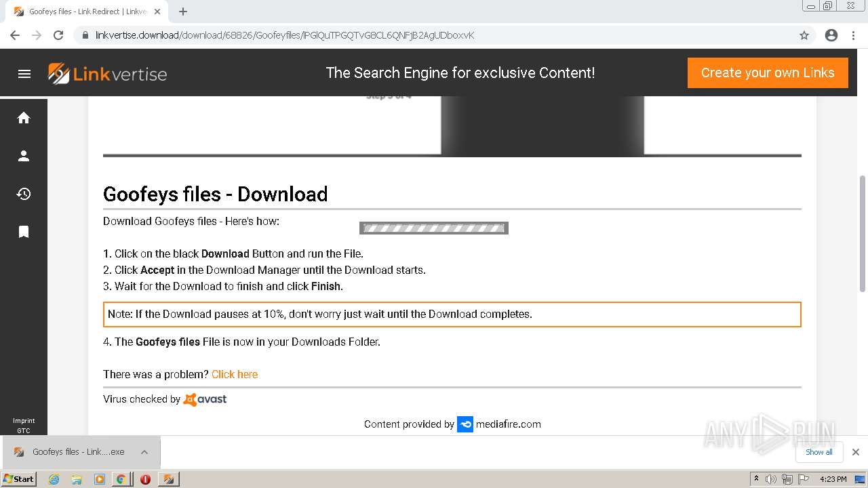Viewport: 868px width, 488px height.
Task: Click the Windows Start button
Action: tap(18, 479)
